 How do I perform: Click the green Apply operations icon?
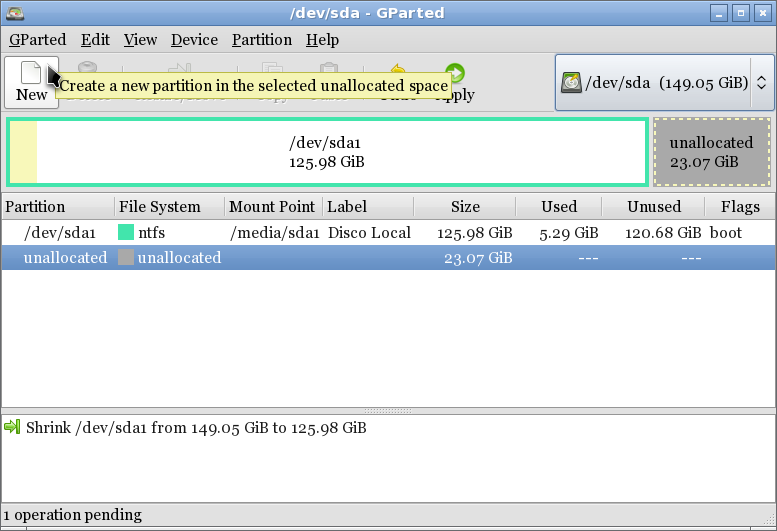[455, 75]
